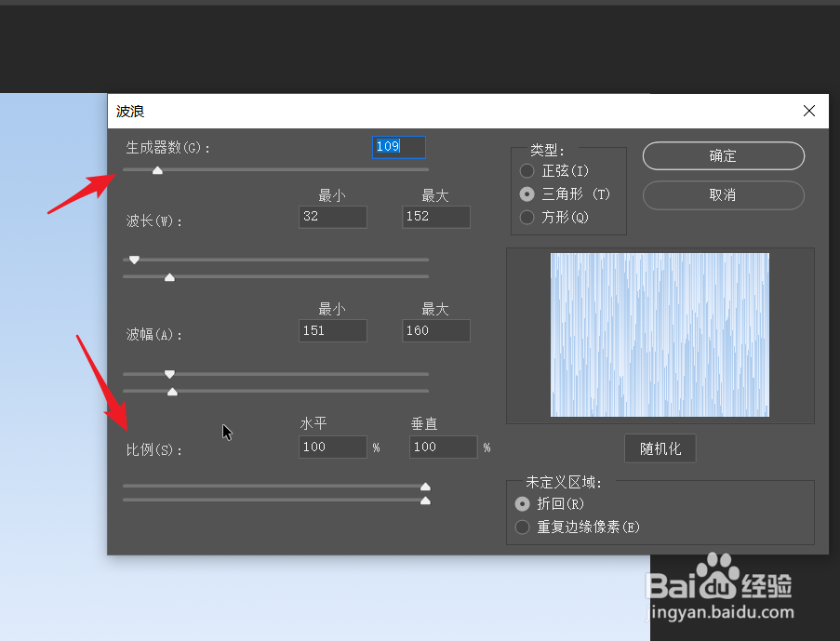Select the 三角形(T) wave type
840x641 pixels.
click(x=566, y=194)
